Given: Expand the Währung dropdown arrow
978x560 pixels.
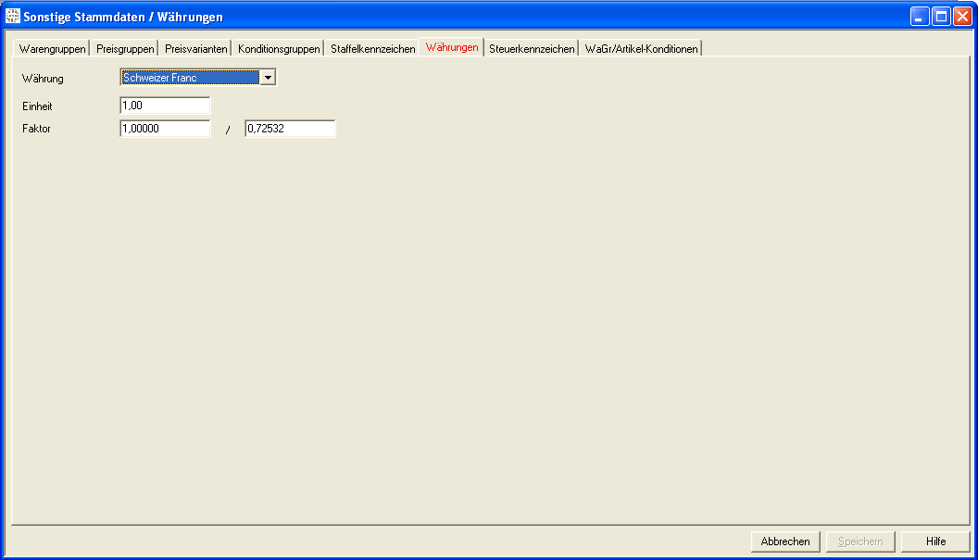Looking at the screenshot, I should pos(268,79).
